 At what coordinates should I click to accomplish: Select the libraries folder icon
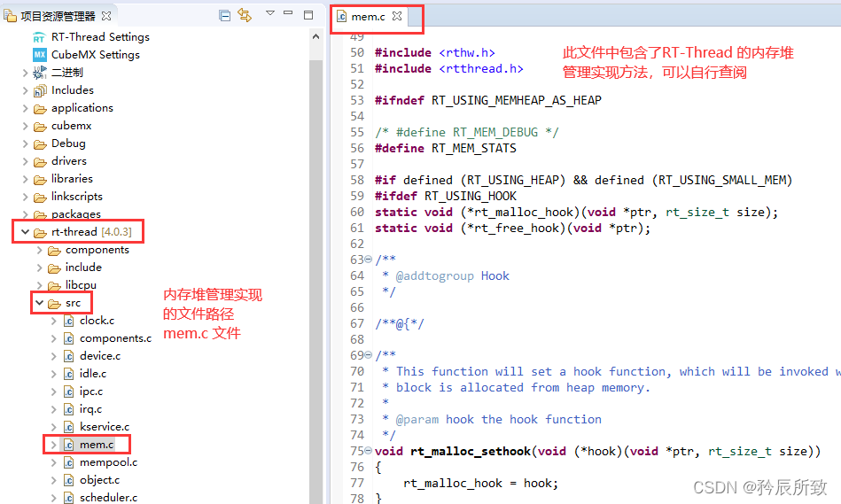40,180
